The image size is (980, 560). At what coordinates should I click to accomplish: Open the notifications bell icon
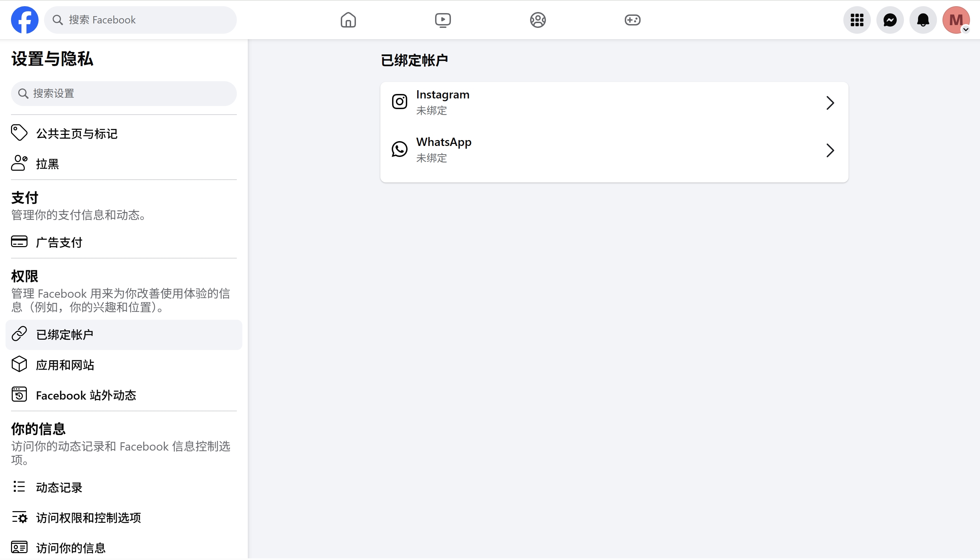coord(924,20)
